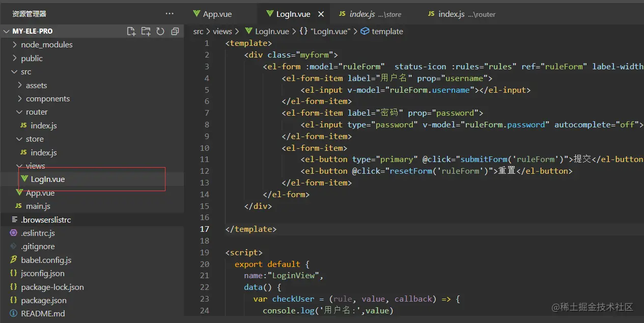
Task: Click the console.log code line
Action: click(328, 311)
